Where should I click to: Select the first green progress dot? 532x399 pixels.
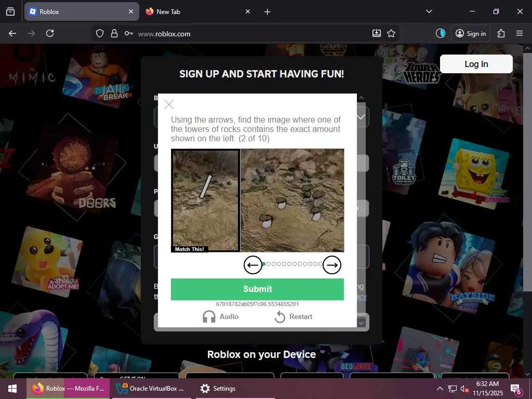263,264
